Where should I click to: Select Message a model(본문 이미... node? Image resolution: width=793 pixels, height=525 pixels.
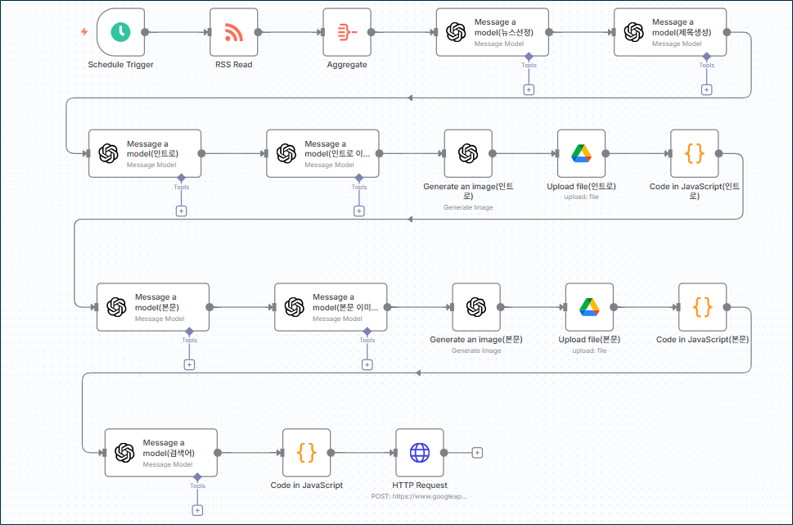pyautogui.click(x=331, y=307)
